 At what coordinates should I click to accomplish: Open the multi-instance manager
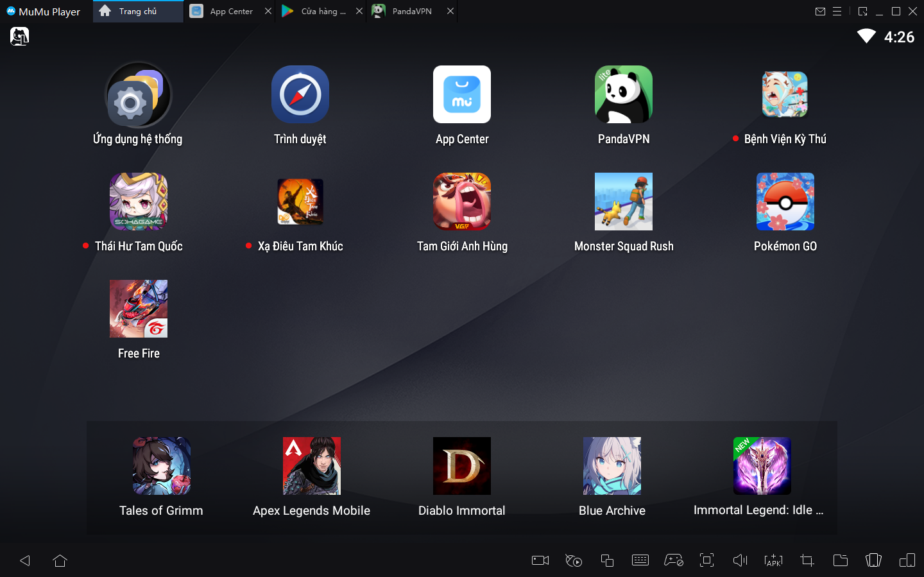point(607,560)
